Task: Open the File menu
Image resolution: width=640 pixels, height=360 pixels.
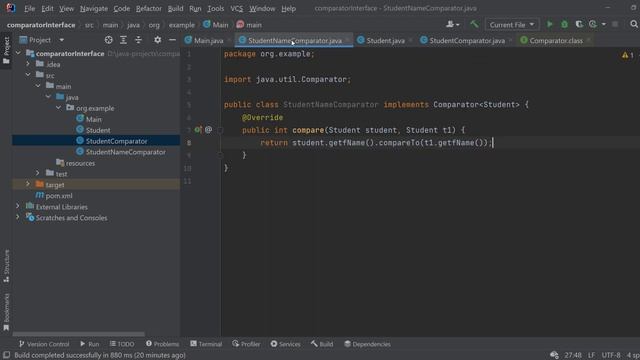Action: point(29,8)
